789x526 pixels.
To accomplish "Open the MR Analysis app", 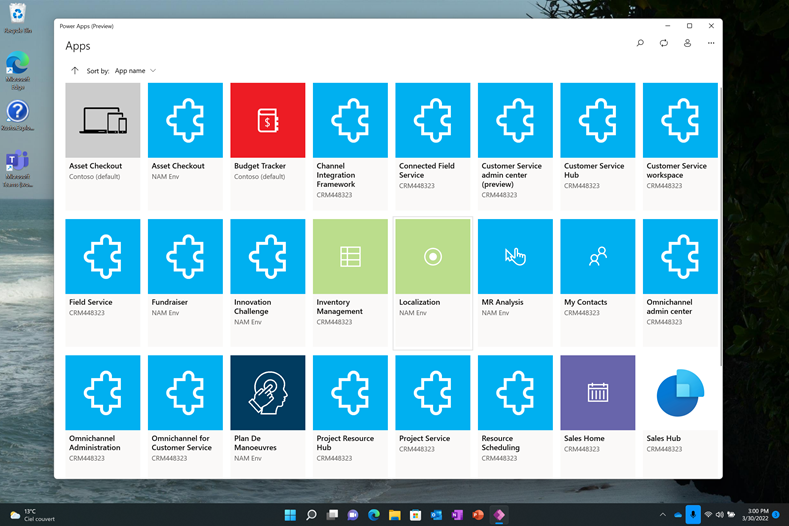I will (515, 257).
